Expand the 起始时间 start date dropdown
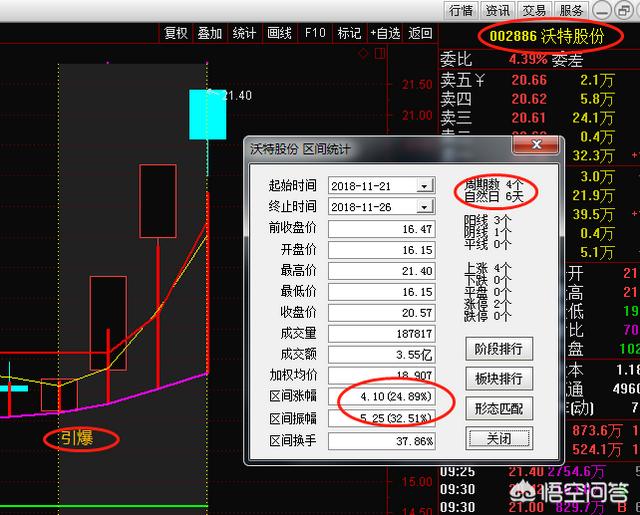 click(426, 186)
